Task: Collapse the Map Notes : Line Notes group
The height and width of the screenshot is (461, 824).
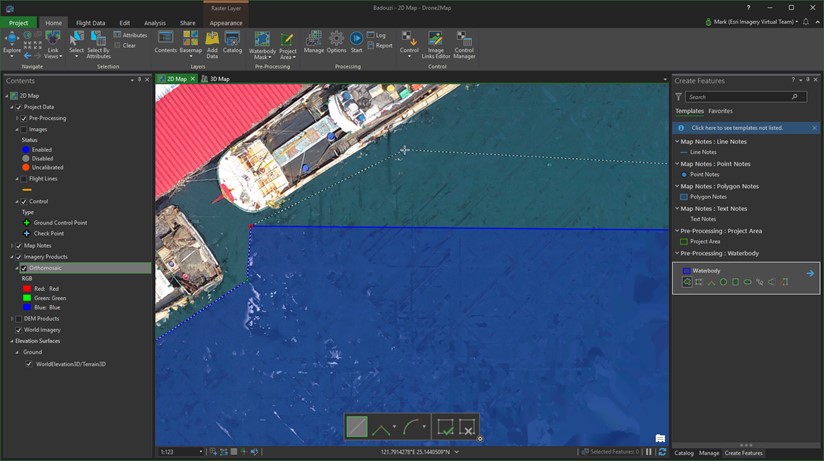Action: (677, 142)
